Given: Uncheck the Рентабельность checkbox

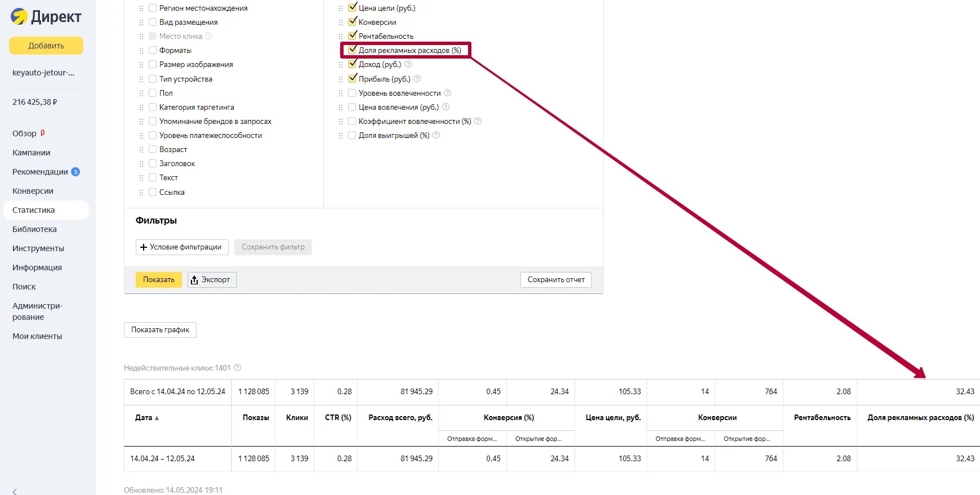Looking at the screenshot, I should click(x=352, y=36).
